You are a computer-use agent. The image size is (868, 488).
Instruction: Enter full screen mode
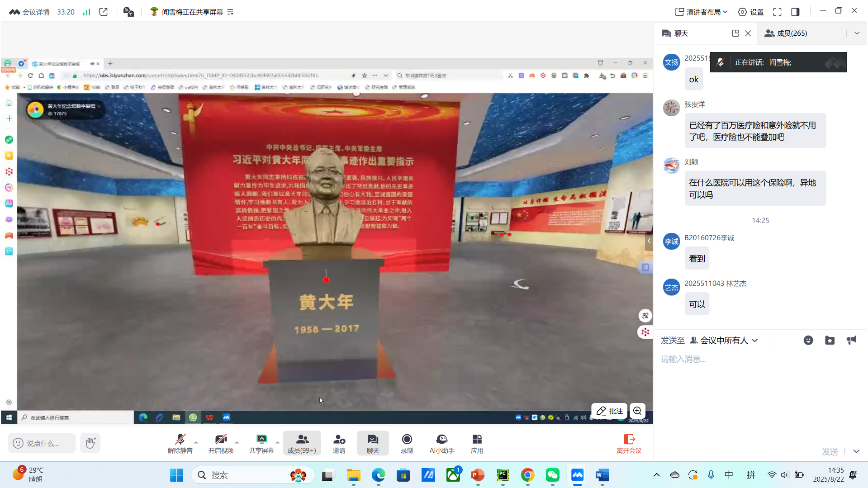(x=777, y=12)
